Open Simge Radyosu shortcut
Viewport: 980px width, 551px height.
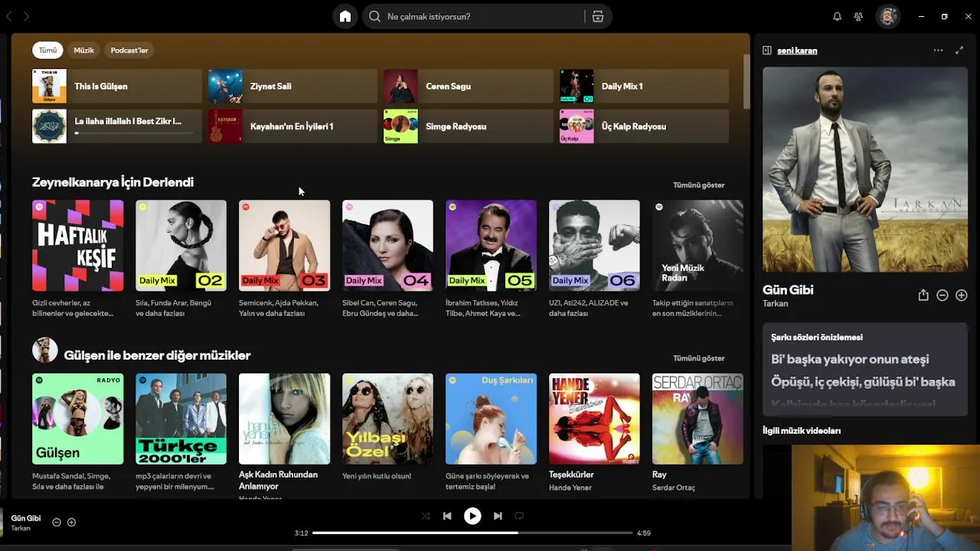click(x=468, y=126)
